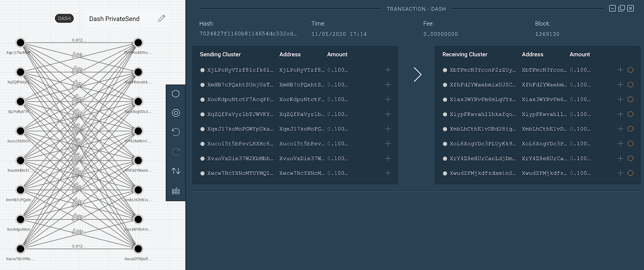Click the concentric circles tool icon
This screenshot has height=270, width=644.
175,113
